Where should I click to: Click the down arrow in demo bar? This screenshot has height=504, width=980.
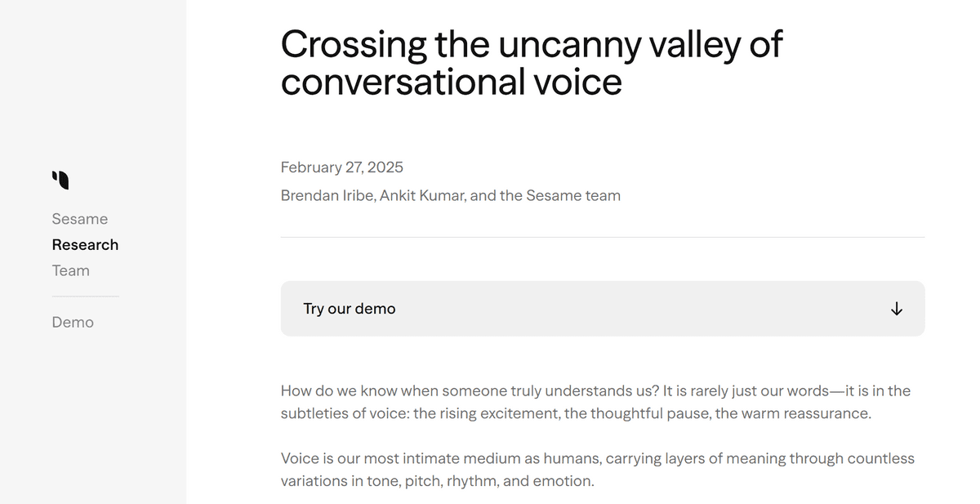coord(897,309)
